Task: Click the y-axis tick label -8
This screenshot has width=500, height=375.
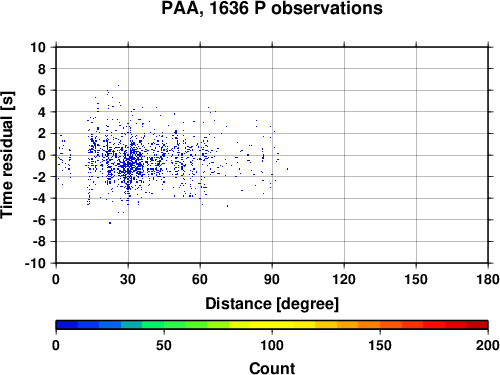Action: [39, 242]
